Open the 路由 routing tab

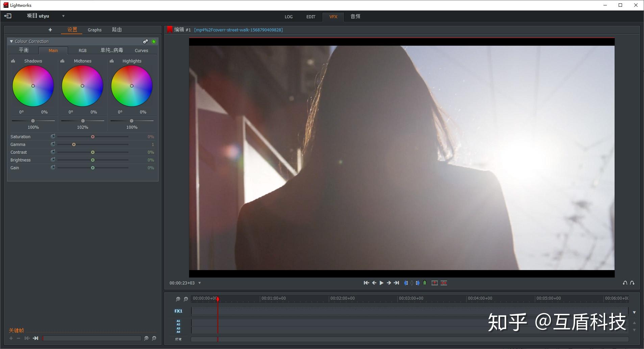click(x=117, y=30)
